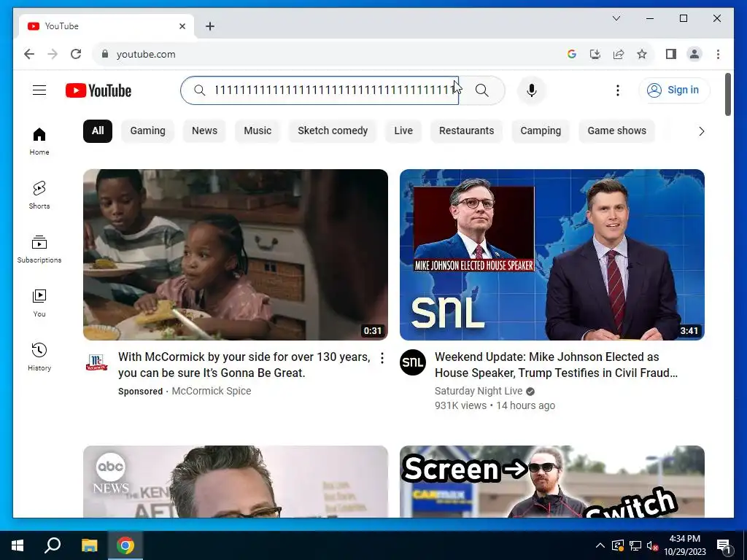This screenshot has height=560, width=747.
Task: Open Subscriptions in the sidebar
Action: tap(39, 249)
